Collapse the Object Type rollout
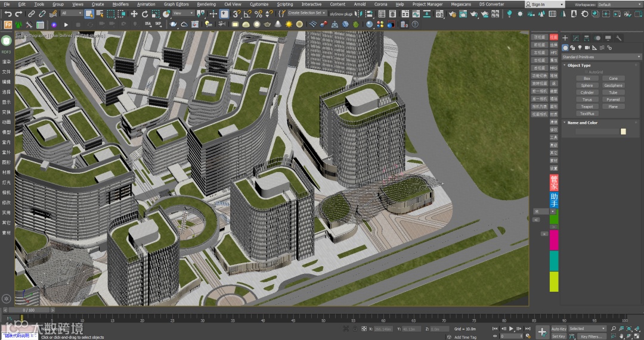This screenshot has height=340, width=644. pyautogui.click(x=578, y=65)
